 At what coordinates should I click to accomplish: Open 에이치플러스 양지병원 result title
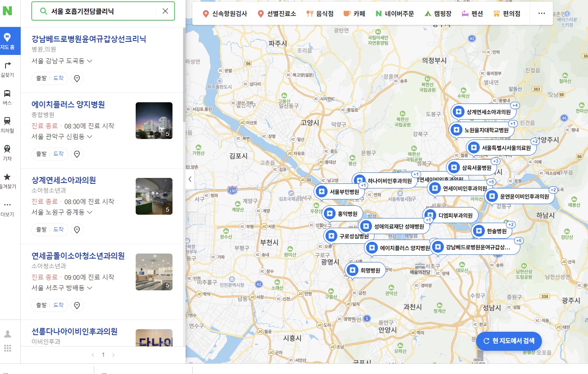click(x=68, y=104)
